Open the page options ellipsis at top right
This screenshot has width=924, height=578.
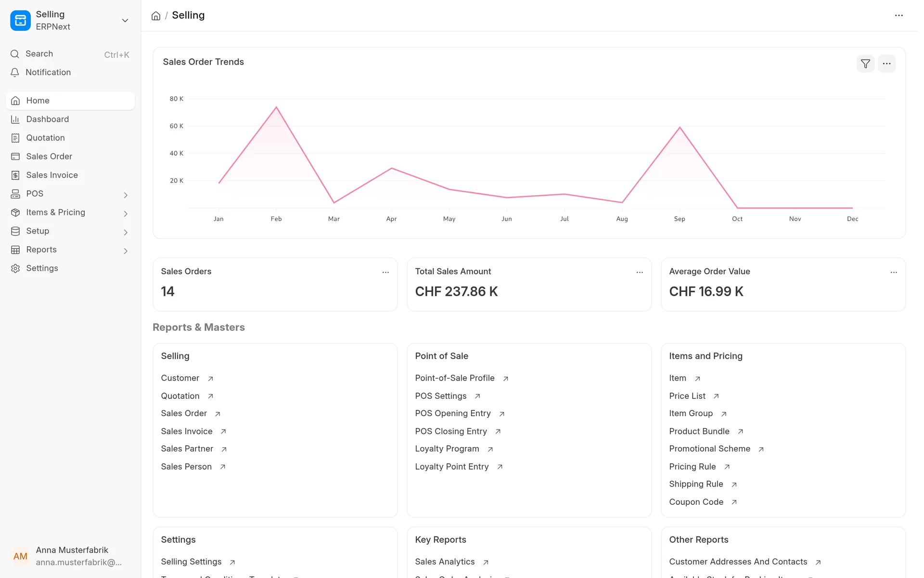click(x=898, y=15)
